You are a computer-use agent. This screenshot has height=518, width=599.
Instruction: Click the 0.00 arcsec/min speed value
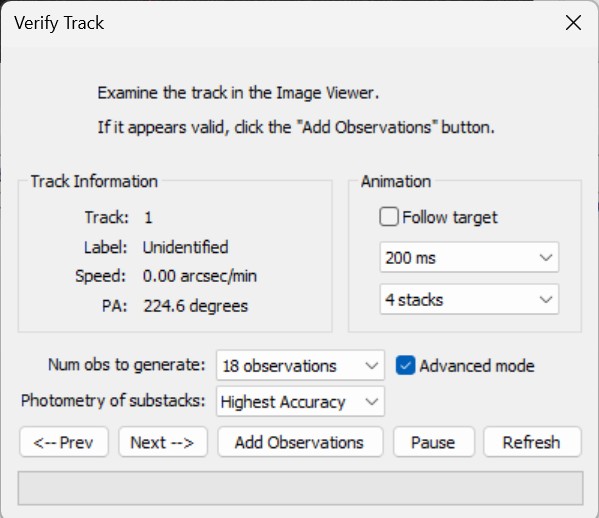pos(200,276)
